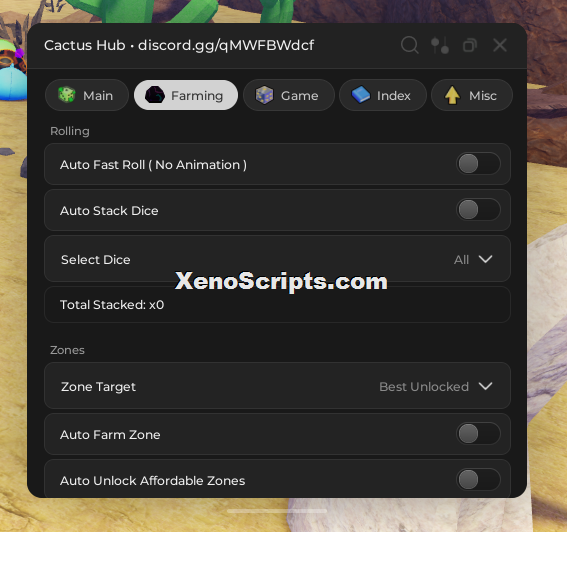Click the 'Best Unlocked' value in Zone Target
Screen dimensions: 567x562
(424, 387)
